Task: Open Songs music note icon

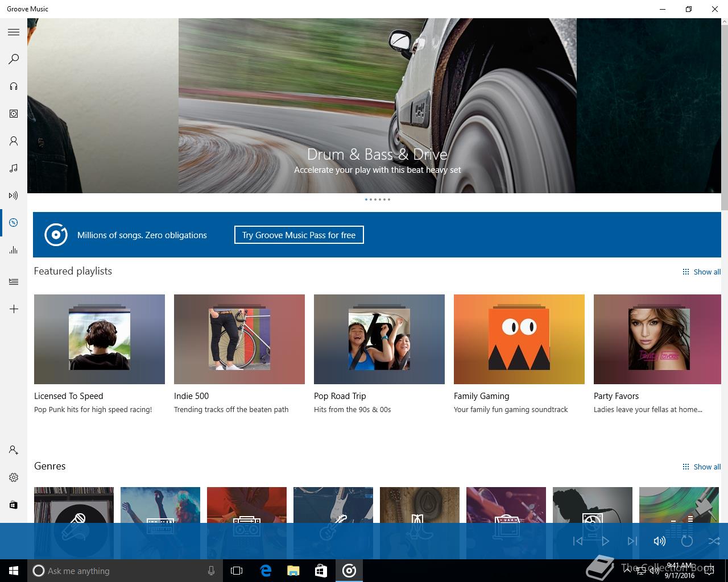Action: (14, 168)
